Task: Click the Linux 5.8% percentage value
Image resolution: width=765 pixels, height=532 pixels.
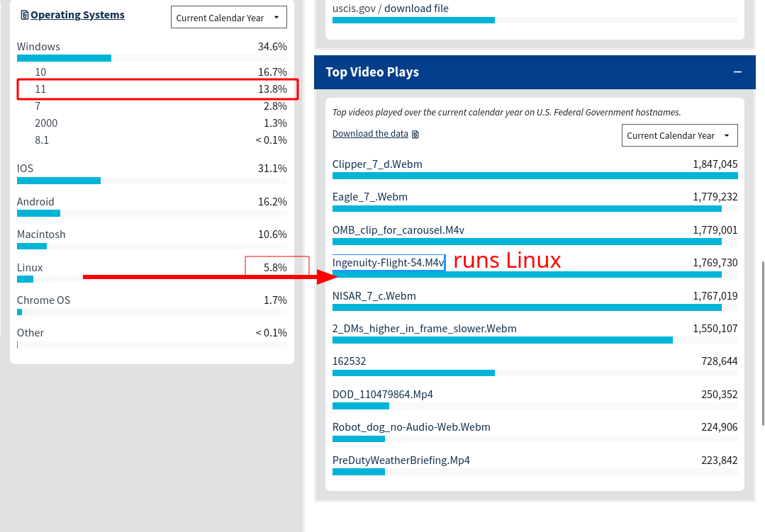Action: click(275, 268)
